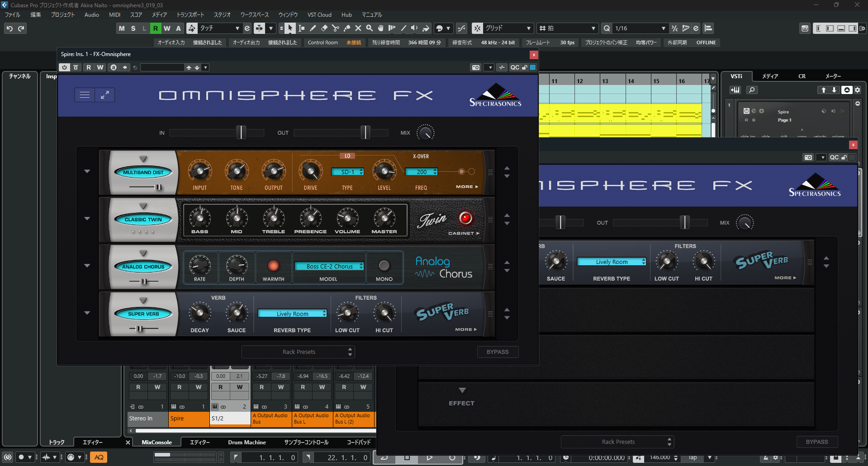Screen dimensions: 868x466
Task: Select the Zoom magnifier tool
Action: tap(370, 28)
